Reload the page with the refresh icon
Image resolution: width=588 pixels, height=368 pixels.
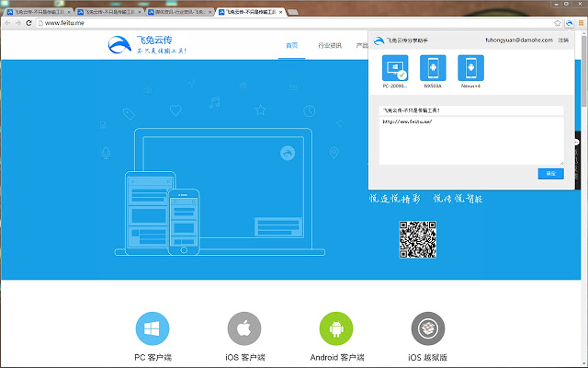point(28,23)
